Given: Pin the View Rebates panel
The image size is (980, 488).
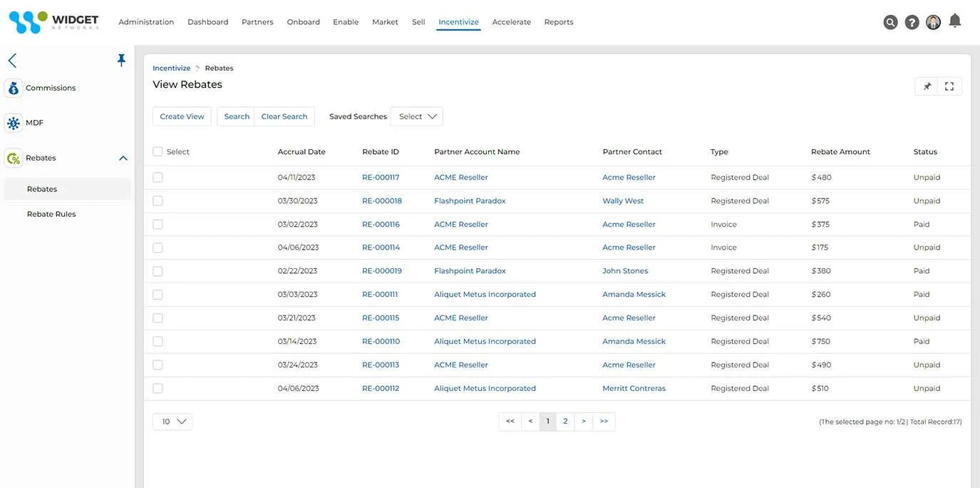Looking at the screenshot, I should (927, 86).
